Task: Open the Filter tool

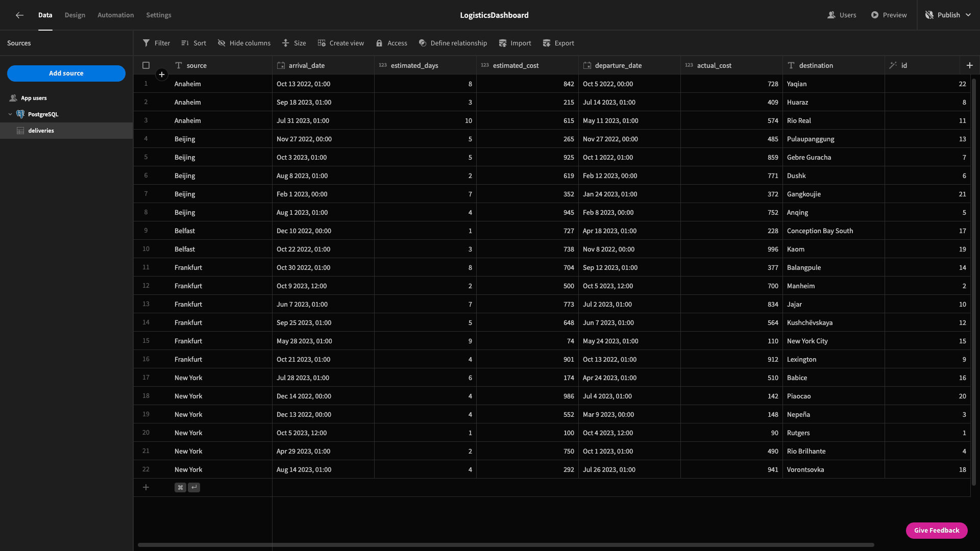Action: tap(156, 43)
